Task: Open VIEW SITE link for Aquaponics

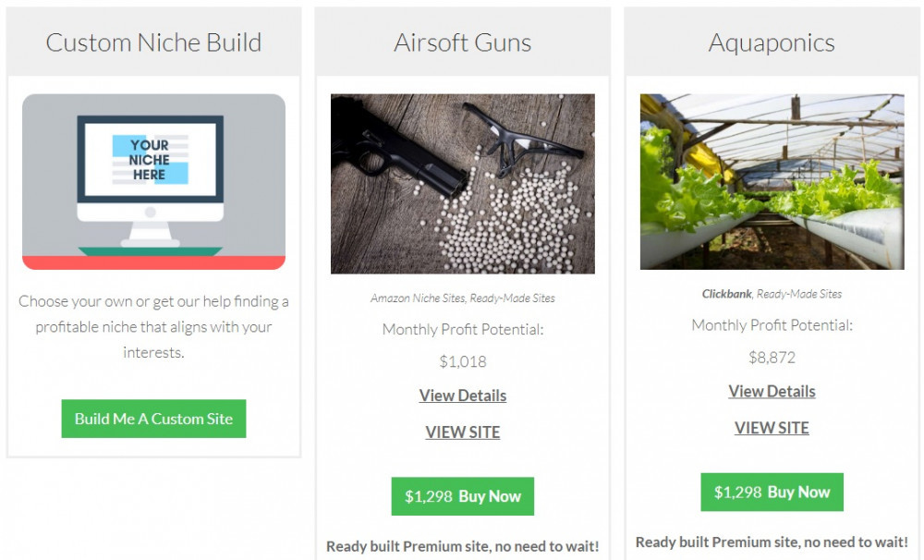Action: pyautogui.click(x=772, y=428)
